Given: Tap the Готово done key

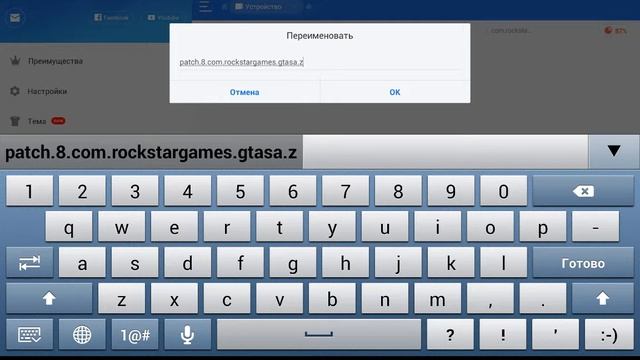Looking at the screenshot, I should pos(583,263).
